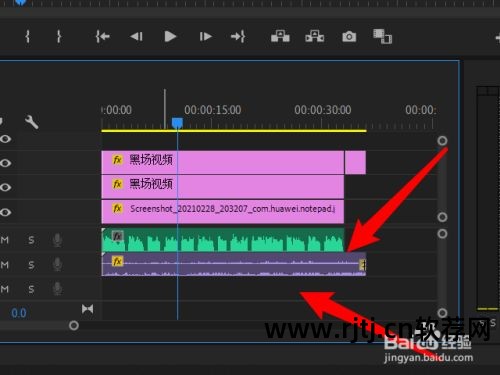Export a frame with the camera icon
The height and width of the screenshot is (375, 500).
click(349, 36)
